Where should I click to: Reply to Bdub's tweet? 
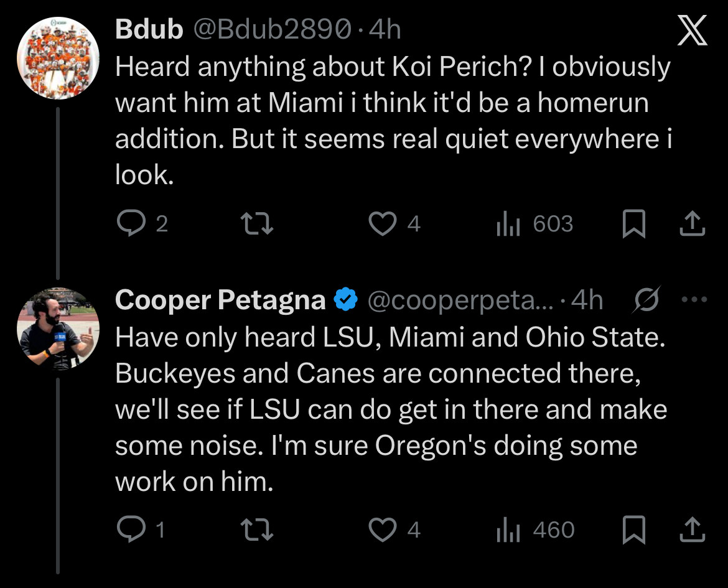click(131, 224)
